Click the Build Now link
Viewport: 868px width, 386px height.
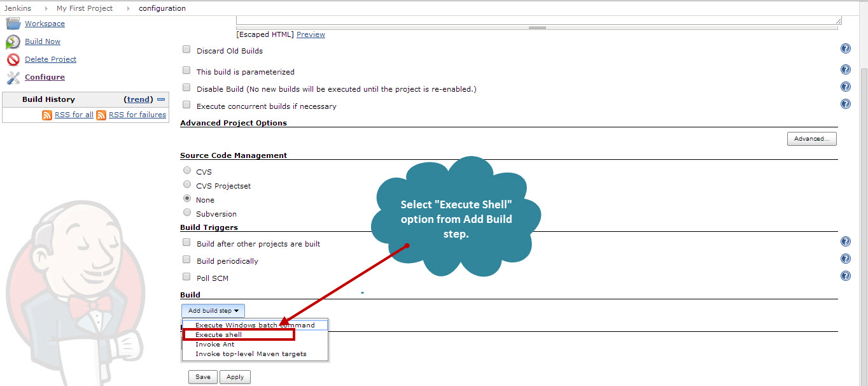[43, 41]
